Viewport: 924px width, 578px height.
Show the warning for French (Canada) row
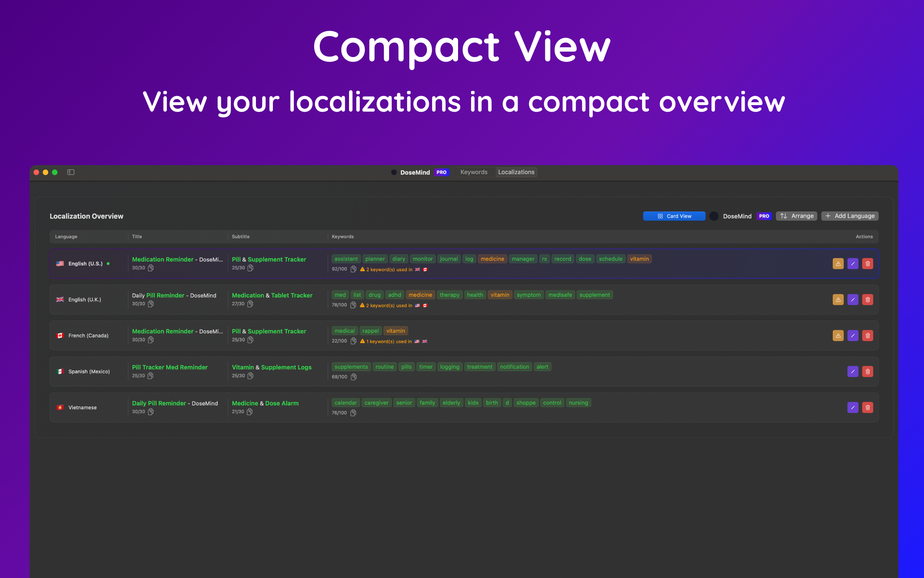tap(838, 336)
